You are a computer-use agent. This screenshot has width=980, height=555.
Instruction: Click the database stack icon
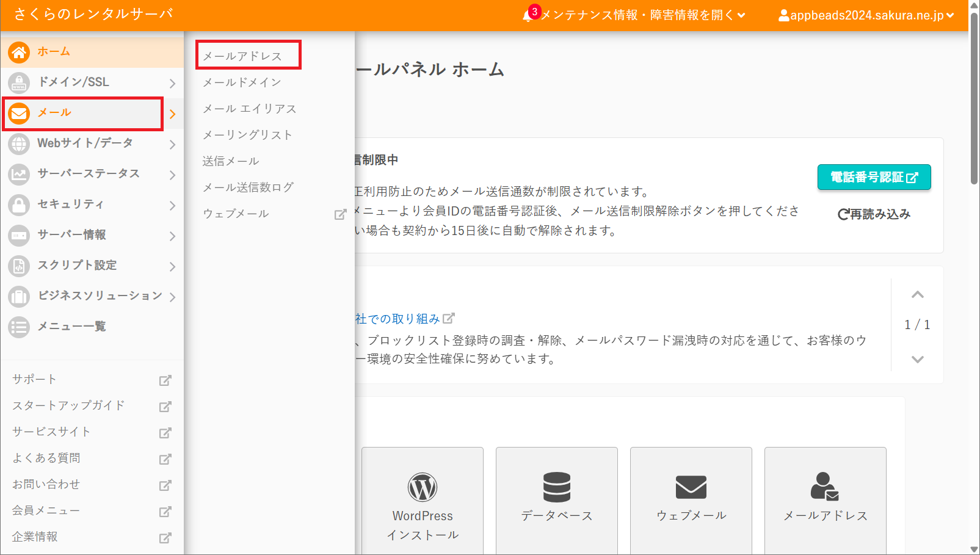click(557, 487)
